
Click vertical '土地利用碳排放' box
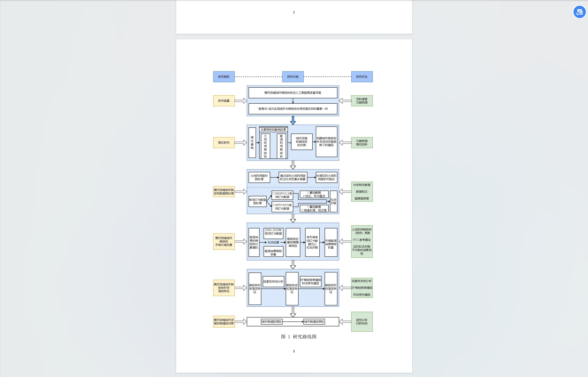265,146
